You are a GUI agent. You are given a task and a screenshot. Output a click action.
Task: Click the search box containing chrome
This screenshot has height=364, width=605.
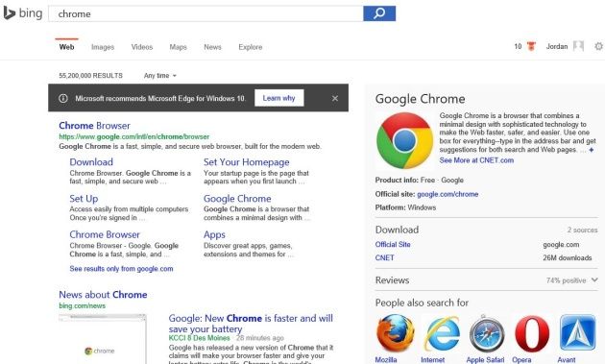click(x=206, y=13)
